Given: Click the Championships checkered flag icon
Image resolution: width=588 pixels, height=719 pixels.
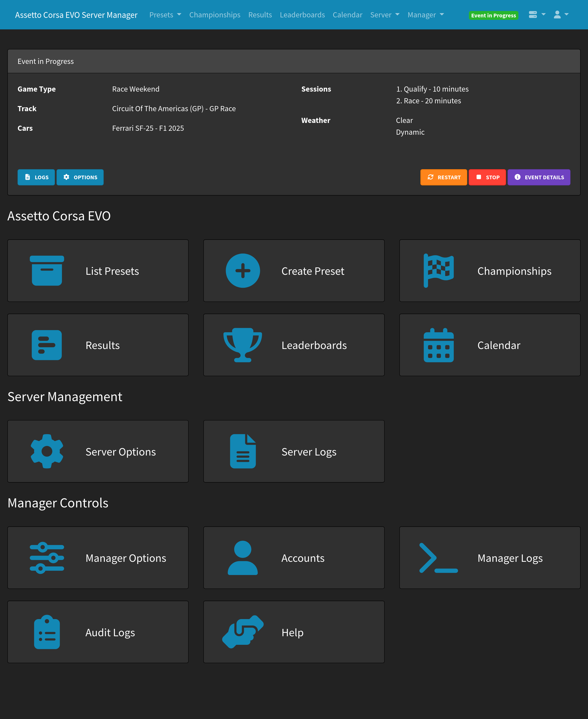Looking at the screenshot, I should (439, 270).
